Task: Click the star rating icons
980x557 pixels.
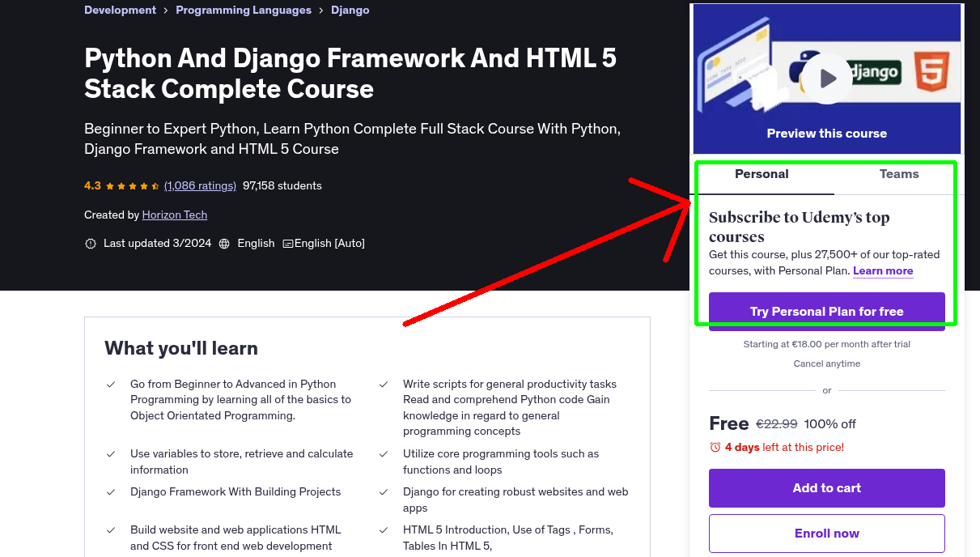Action: (x=132, y=185)
